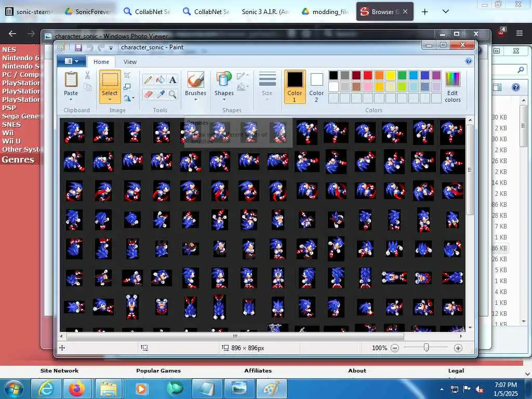The image size is (532, 399).
Task: Select the Text tool
Action: tap(172, 79)
